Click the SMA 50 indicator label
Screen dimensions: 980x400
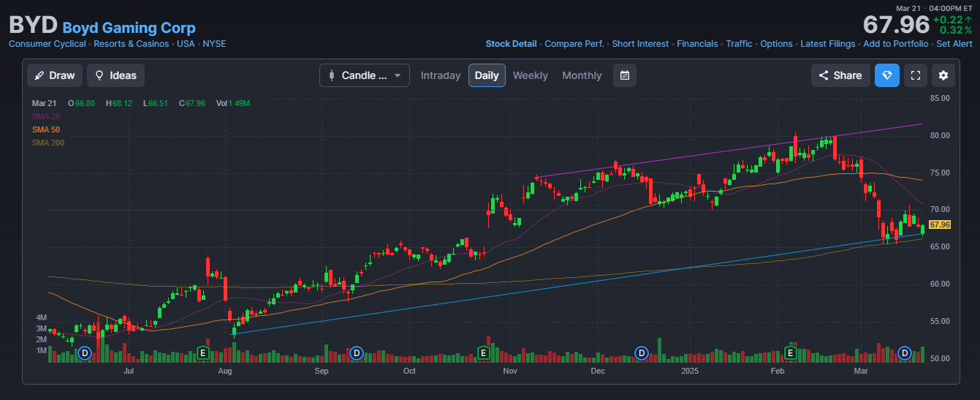46,129
